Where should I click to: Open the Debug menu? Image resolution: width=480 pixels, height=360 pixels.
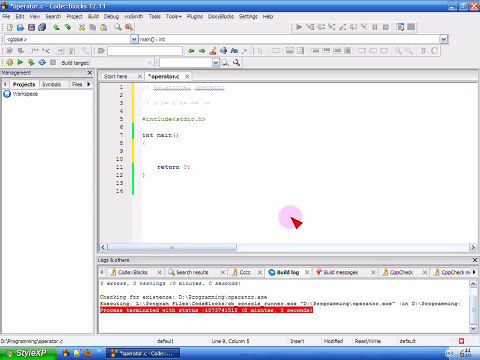[x=111, y=16]
